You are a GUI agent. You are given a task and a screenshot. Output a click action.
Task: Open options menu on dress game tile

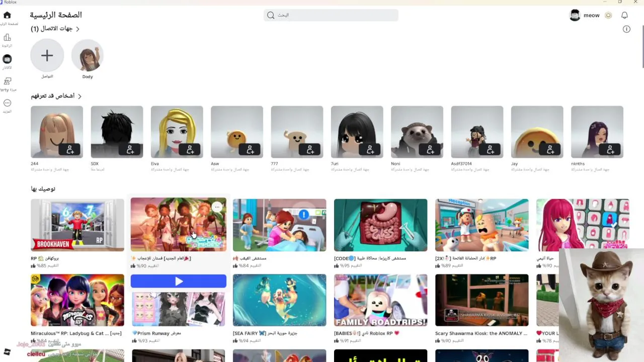[217, 207]
